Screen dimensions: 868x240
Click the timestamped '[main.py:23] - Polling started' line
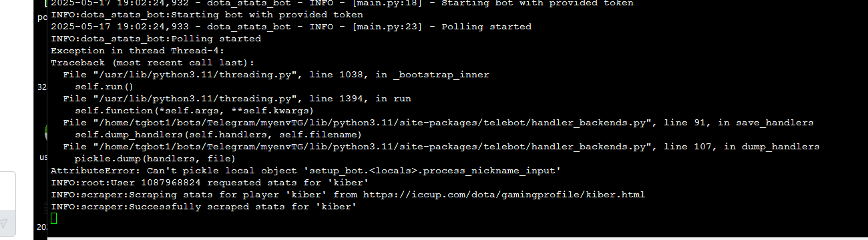point(291,27)
